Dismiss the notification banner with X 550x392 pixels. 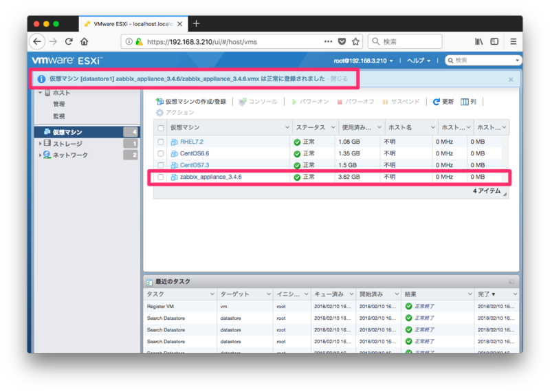[511, 80]
